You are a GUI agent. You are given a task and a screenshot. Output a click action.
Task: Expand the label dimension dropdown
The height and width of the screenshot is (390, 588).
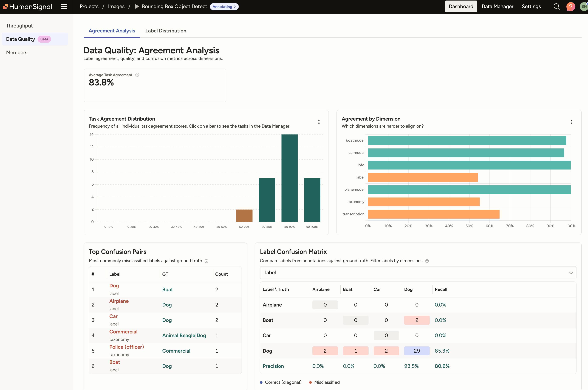[418, 273]
